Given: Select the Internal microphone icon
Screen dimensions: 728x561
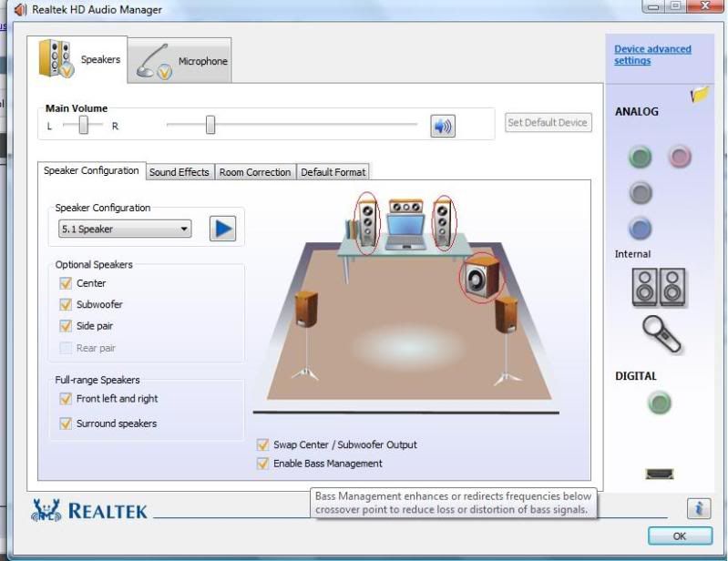Looking at the screenshot, I should coord(661,334).
